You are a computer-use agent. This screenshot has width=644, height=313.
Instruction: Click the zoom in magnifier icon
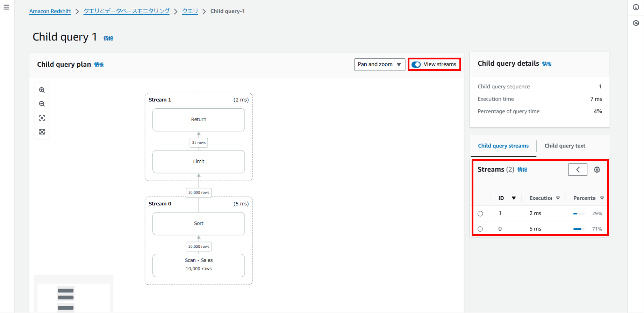click(x=42, y=90)
